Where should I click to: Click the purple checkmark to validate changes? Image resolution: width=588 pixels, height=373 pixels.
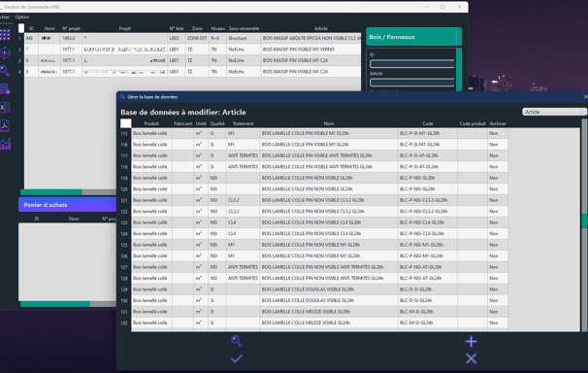[236, 358]
